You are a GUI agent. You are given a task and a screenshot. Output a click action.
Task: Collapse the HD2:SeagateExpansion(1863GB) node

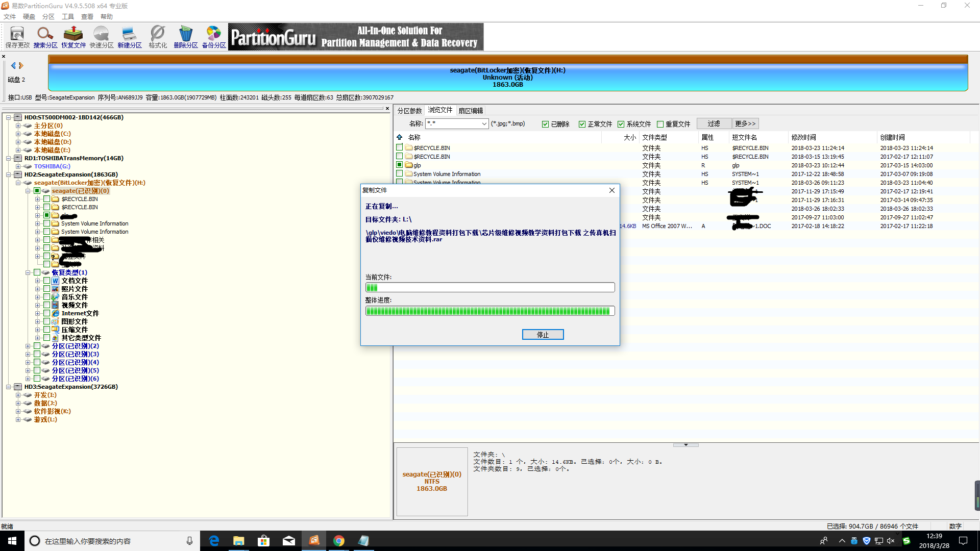coord(9,174)
